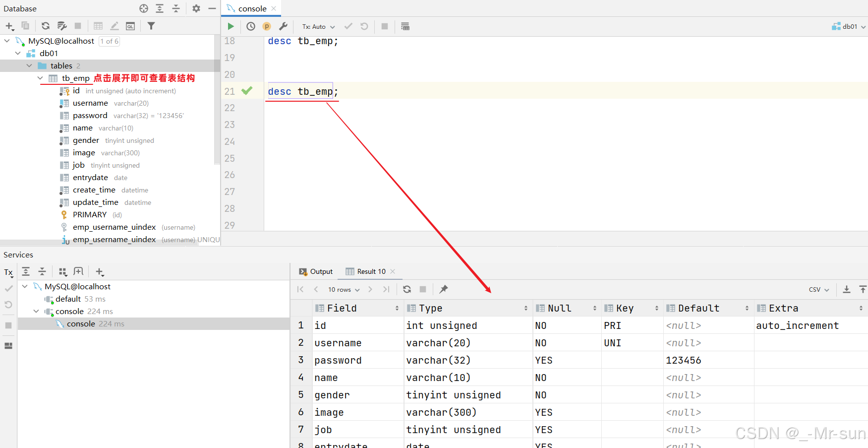The image size is (868, 448).
Task: Open console settings wrench icon
Action: coord(283,26)
